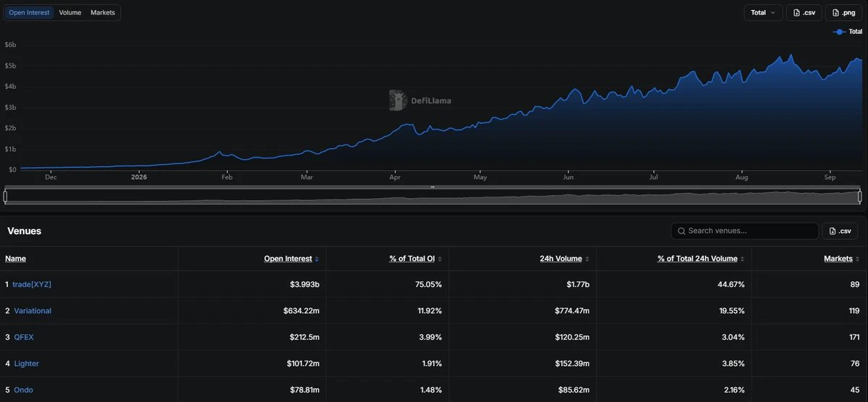This screenshot has width=868, height=402.
Task: Sort by Name column header
Action: pos(15,258)
